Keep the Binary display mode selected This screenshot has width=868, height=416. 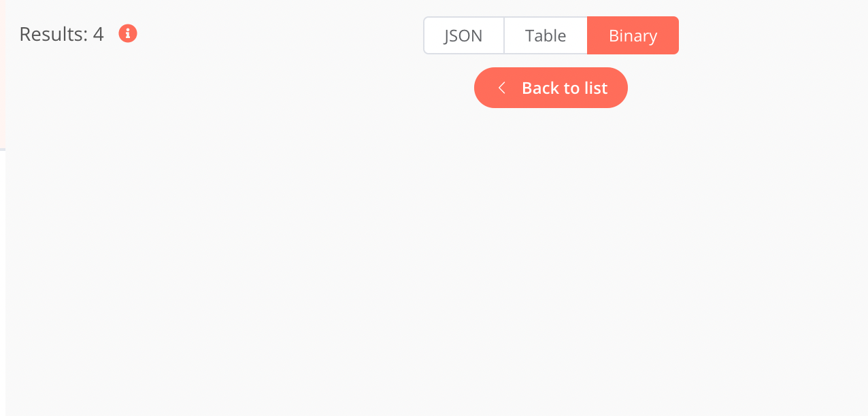pos(633,35)
